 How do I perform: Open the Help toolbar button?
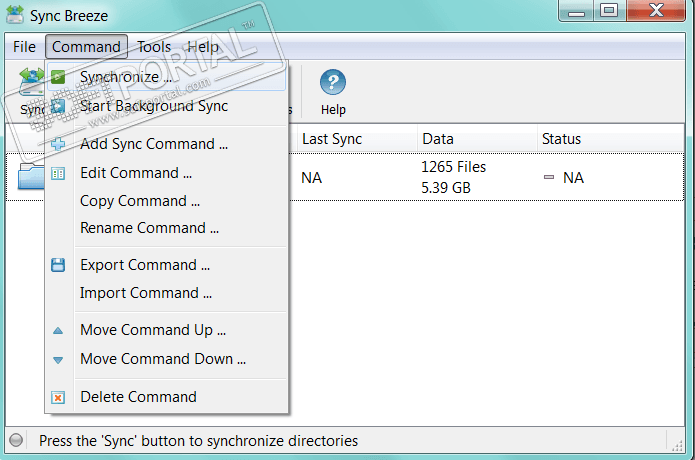tap(333, 92)
